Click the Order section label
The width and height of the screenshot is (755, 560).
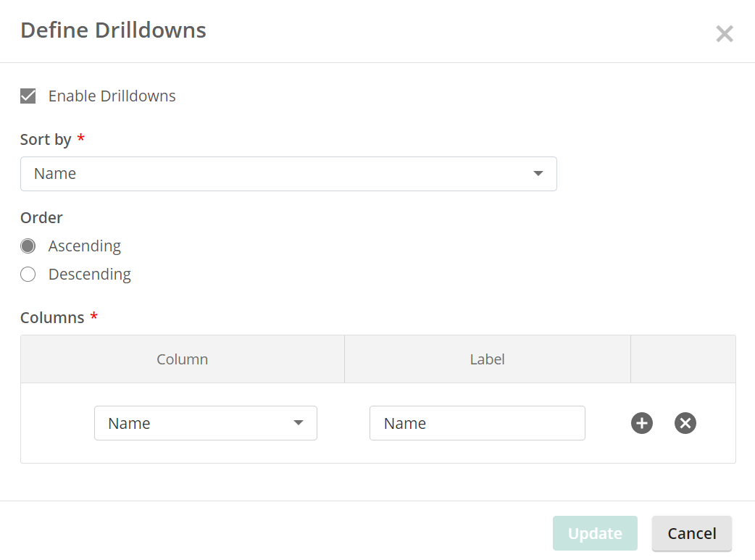point(41,217)
